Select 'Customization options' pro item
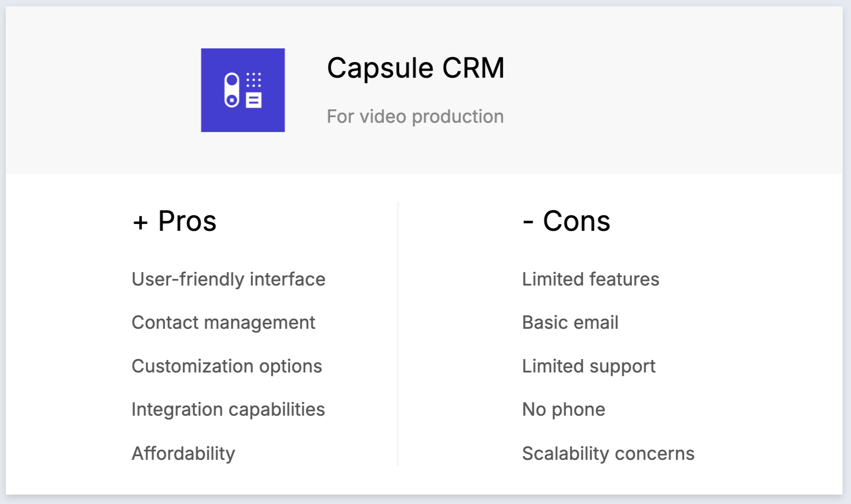 pyautogui.click(x=227, y=367)
